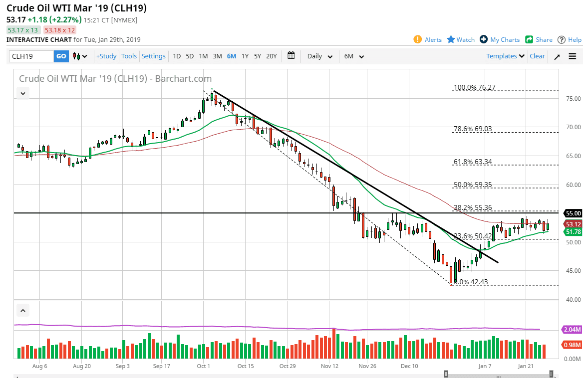
Task: Open the calendar date picker
Action: tap(291, 56)
